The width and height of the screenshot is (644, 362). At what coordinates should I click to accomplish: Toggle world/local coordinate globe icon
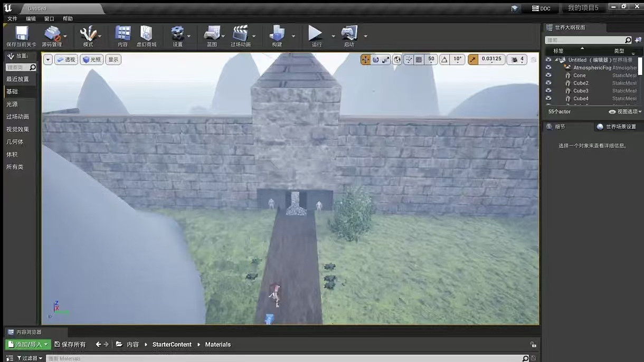tap(397, 60)
